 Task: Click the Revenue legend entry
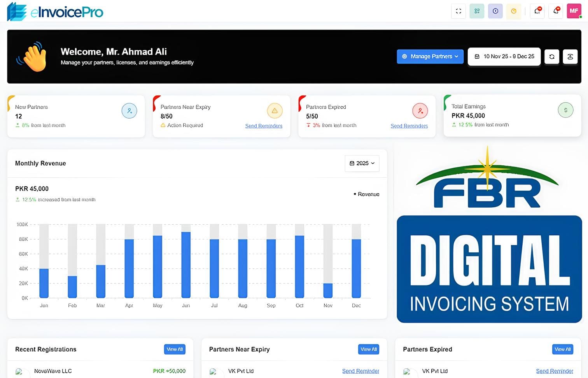click(x=366, y=194)
